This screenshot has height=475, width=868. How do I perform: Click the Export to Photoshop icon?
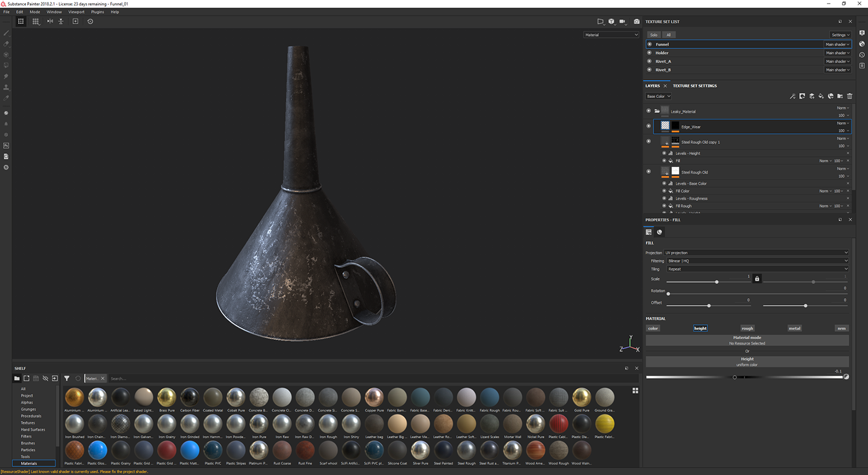click(x=6, y=145)
